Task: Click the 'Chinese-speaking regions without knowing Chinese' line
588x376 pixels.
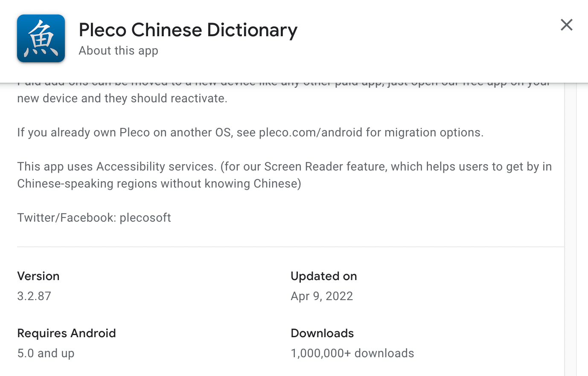Action: tap(159, 184)
